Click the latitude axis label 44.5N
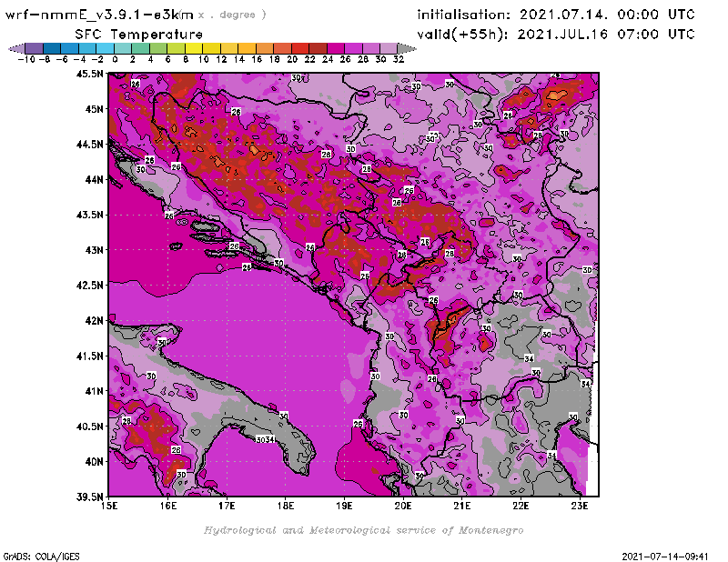728x562 pixels. [x=89, y=145]
